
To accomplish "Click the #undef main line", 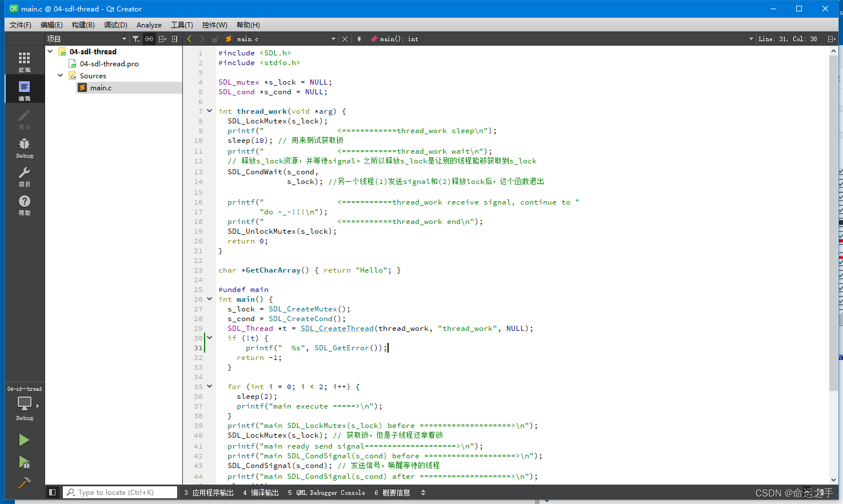I will coord(243,289).
